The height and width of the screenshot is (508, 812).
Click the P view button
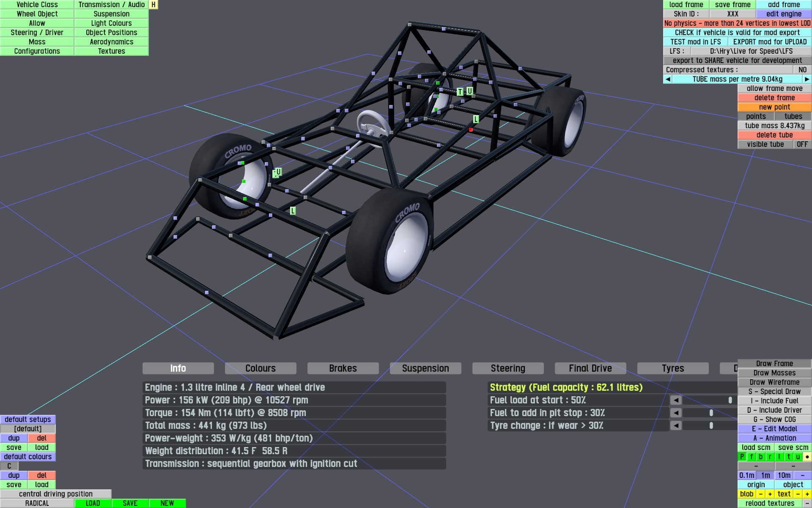742,457
